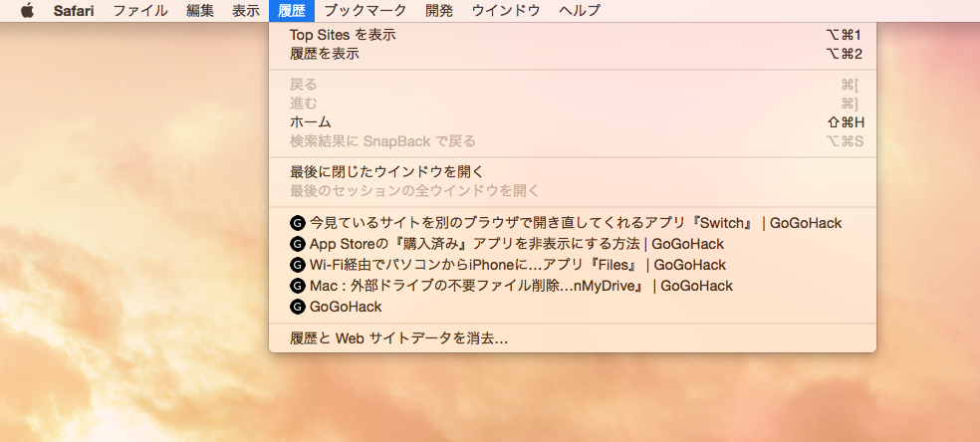Open the plain GoGoHack history entry
The height and width of the screenshot is (442, 980).
[573, 307]
